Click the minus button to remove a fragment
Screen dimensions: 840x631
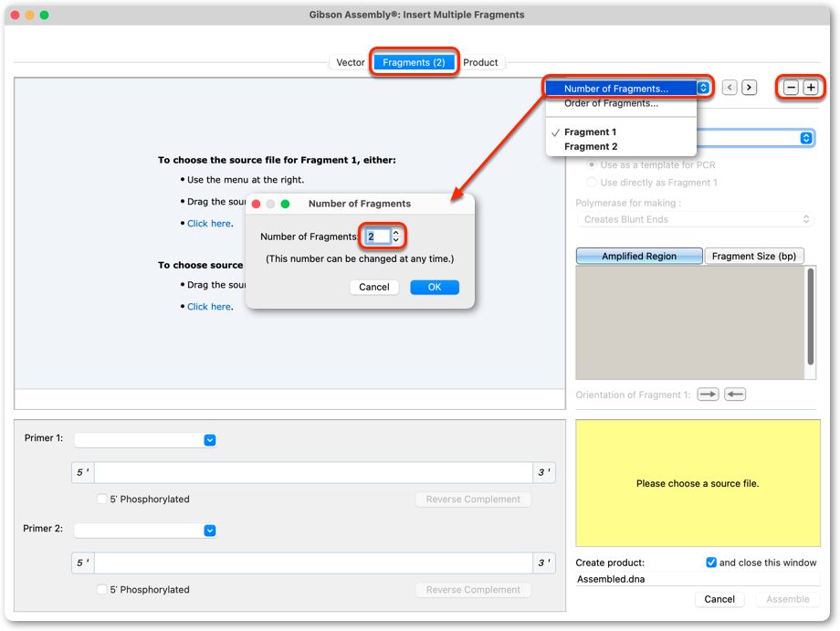[791, 88]
